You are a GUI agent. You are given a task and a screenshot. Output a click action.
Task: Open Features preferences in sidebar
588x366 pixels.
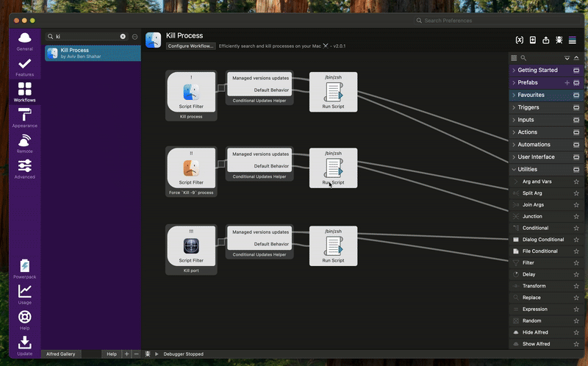pos(25,67)
